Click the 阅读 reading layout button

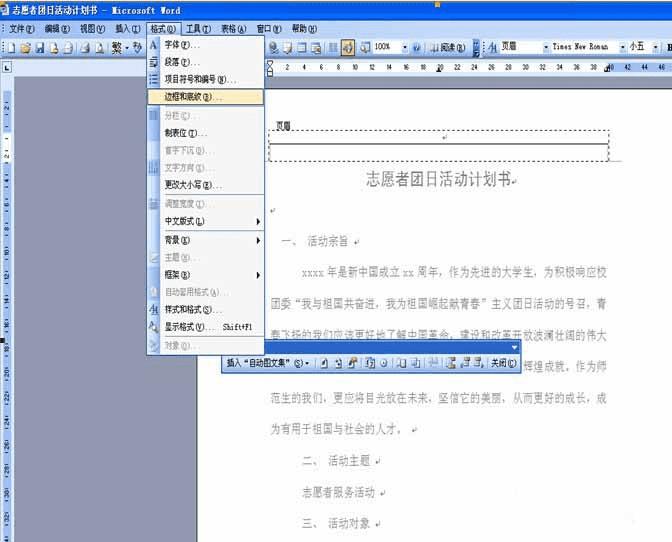click(x=448, y=48)
